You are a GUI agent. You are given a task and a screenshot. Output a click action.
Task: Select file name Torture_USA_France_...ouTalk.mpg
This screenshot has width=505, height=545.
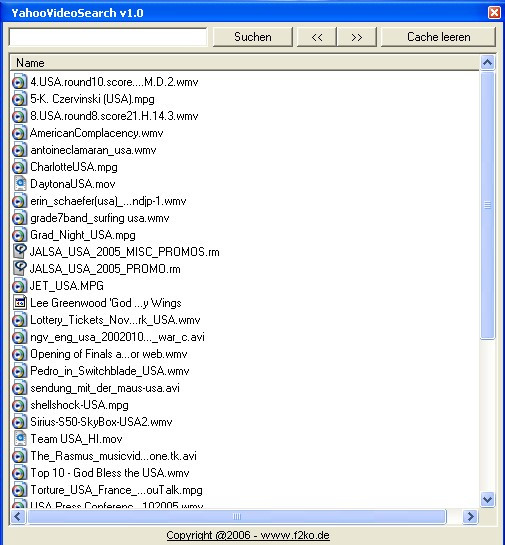pos(116,490)
